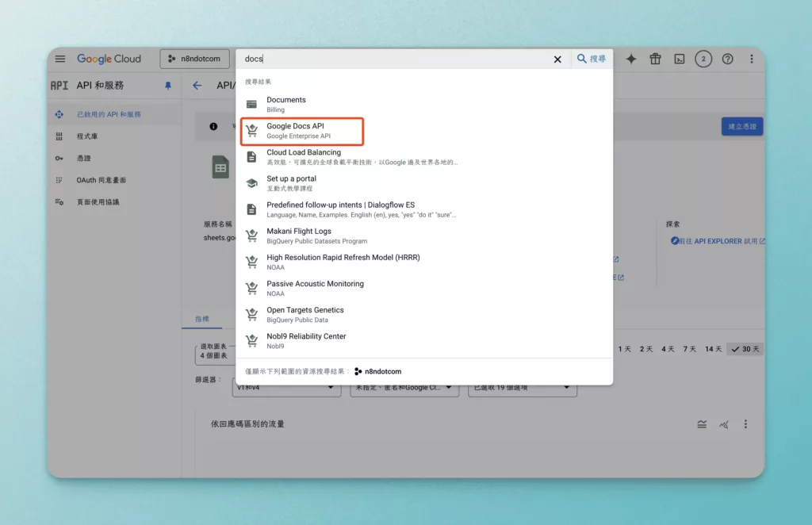Select the Makani Flight Logs result
The height and width of the screenshot is (525, 812).
click(x=424, y=236)
